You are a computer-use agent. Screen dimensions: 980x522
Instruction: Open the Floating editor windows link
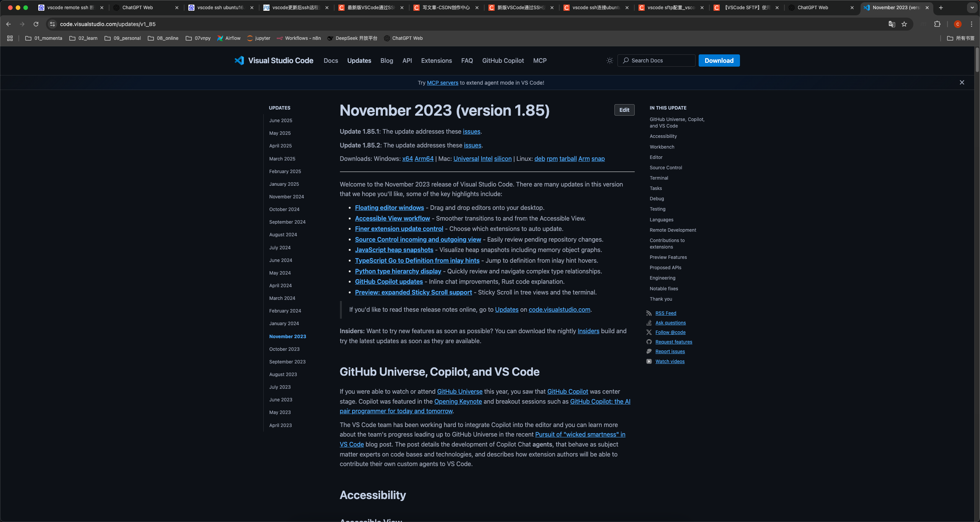(x=389, y=208)
